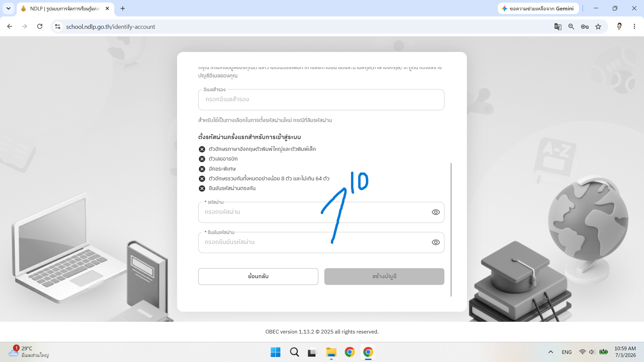Open the Windows Start menu

275,352
